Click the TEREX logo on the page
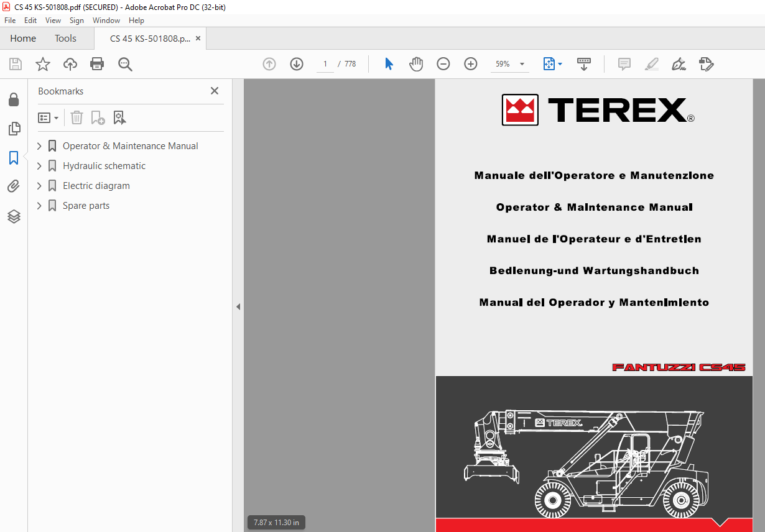Viewport: 765px width, 532px height. 598,110
